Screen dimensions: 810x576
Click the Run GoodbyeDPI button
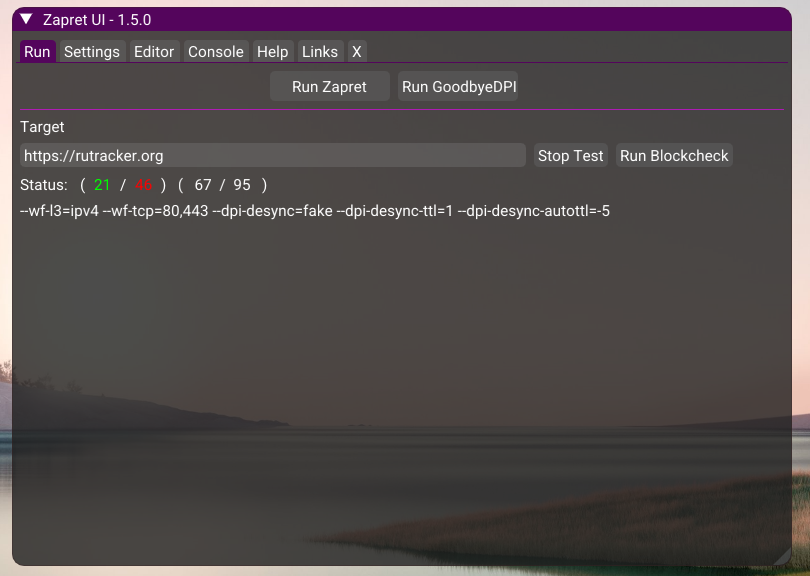458,86
